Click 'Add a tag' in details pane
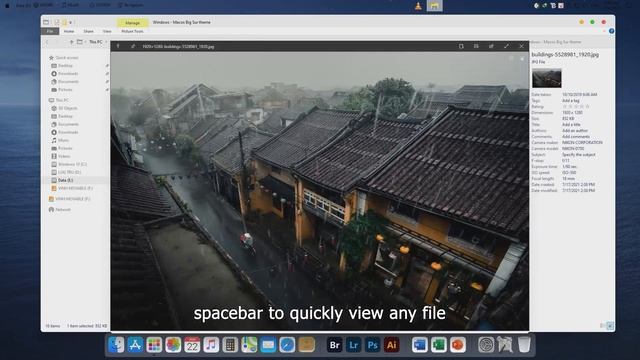 [x=571, y=100]
